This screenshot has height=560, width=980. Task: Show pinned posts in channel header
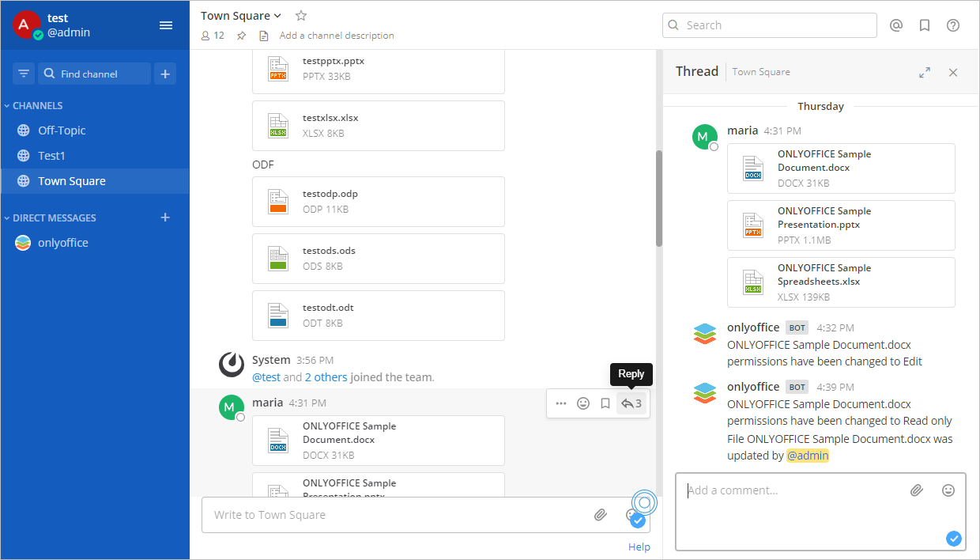coord(242,36)
